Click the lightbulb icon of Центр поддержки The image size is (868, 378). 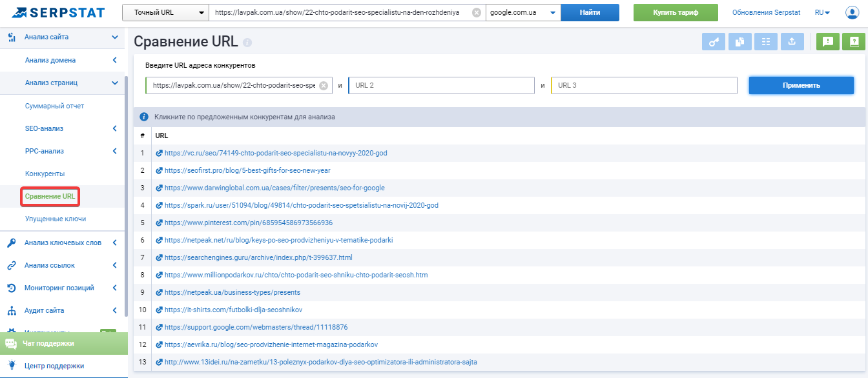pyautogui.click(x=12, y=366)
